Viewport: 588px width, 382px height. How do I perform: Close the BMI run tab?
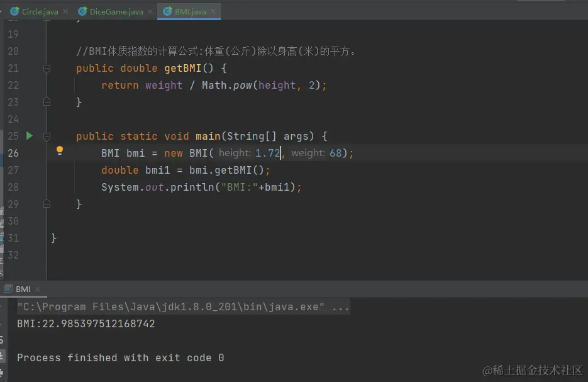click(x=38, y=289)
